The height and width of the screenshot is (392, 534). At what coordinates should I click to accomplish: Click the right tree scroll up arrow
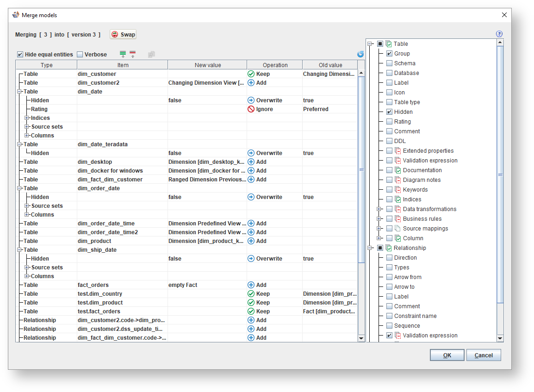[x=500, y=42]
